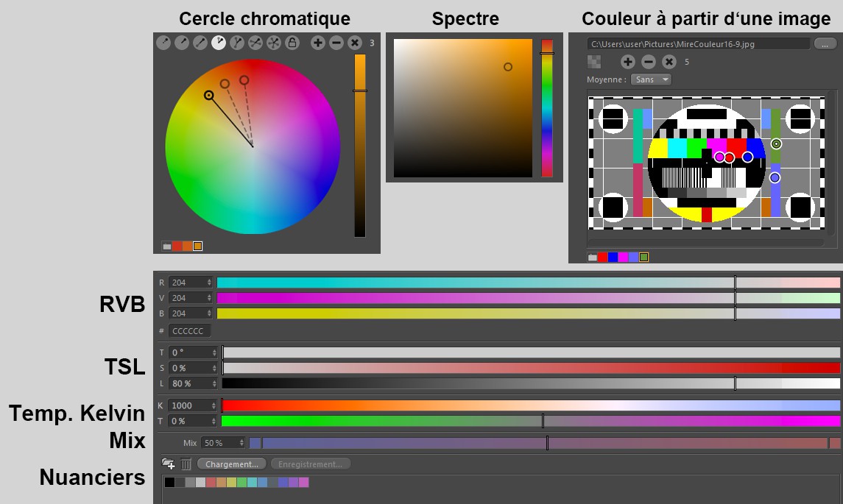Viewport: 843px width, 504px height.
Task: Open the Moyenne dropdown set to Sans
Action: [x=651, y=79]
